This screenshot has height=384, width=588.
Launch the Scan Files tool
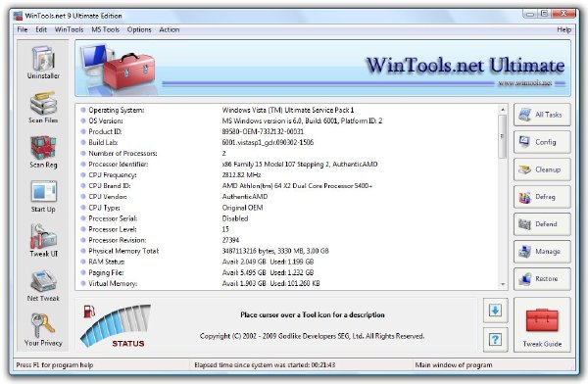coord(43,107)
